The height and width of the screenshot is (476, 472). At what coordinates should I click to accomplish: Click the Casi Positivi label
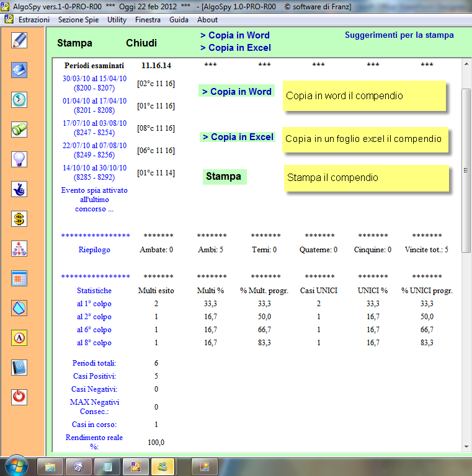(94, 376)
